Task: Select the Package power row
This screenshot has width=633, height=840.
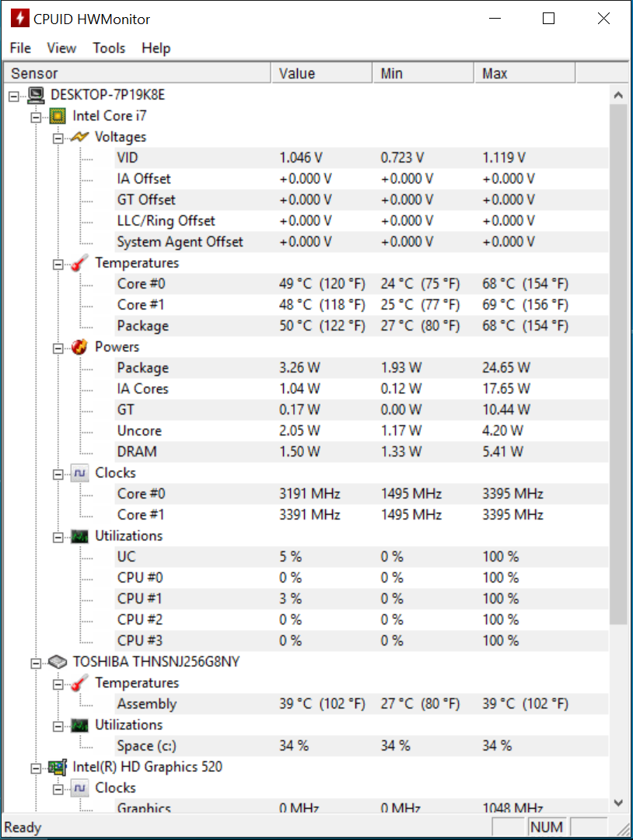Action: (362, 368)
